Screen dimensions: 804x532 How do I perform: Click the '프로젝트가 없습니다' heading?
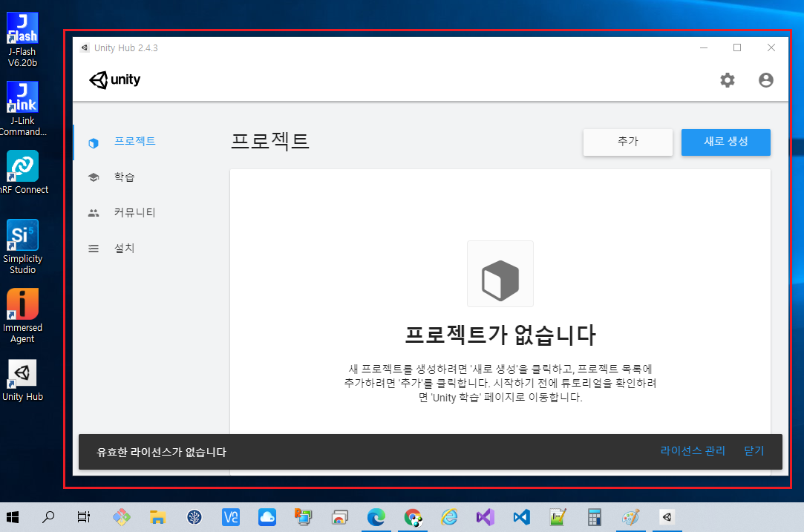[500, 335]
